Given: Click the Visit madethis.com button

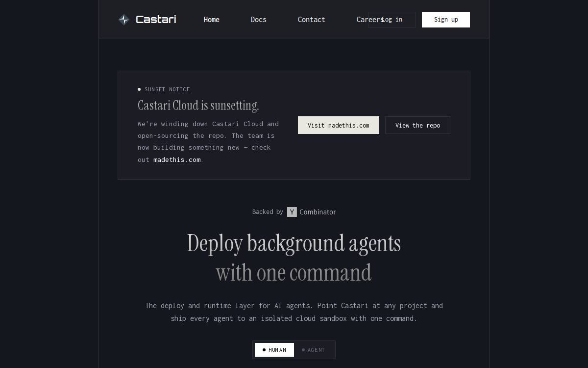Looking at the screenshot, I should tap(339, 125).
